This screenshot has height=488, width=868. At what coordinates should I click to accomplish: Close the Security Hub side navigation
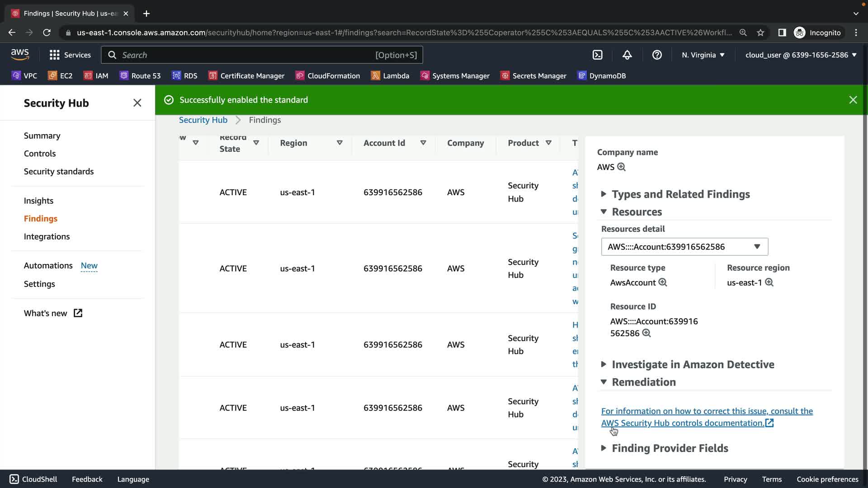(137, 103)
